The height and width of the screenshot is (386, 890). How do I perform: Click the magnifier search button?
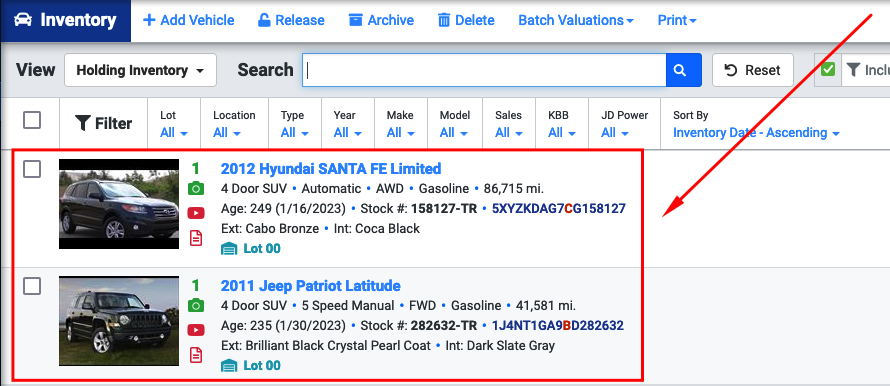tap(683, 70)
